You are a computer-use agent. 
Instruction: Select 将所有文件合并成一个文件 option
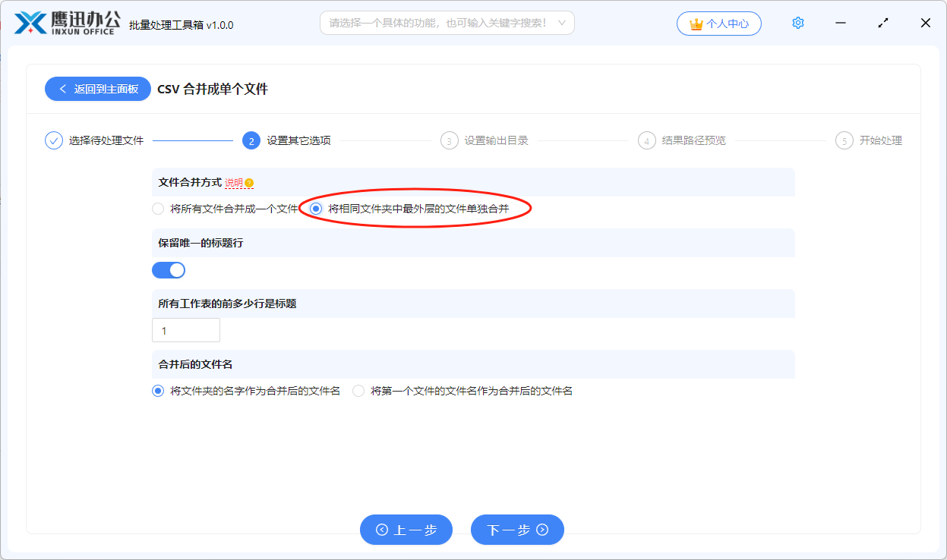click(x=158, y=208)
